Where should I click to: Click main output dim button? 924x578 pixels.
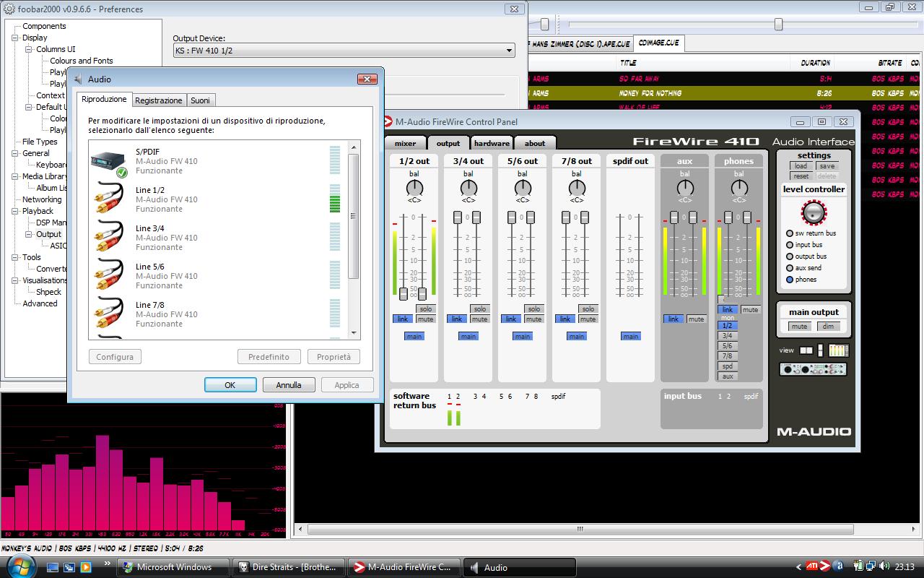828,327
